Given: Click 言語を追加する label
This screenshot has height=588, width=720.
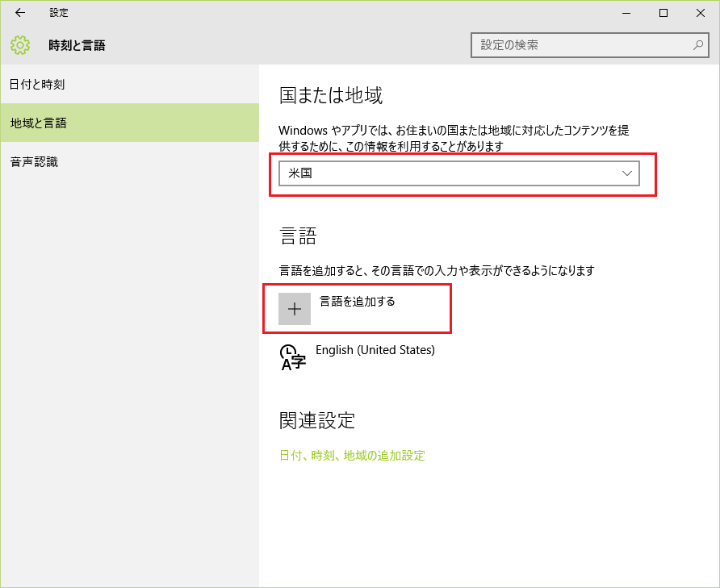Looking at the screenshot, I should click(358, 301).
